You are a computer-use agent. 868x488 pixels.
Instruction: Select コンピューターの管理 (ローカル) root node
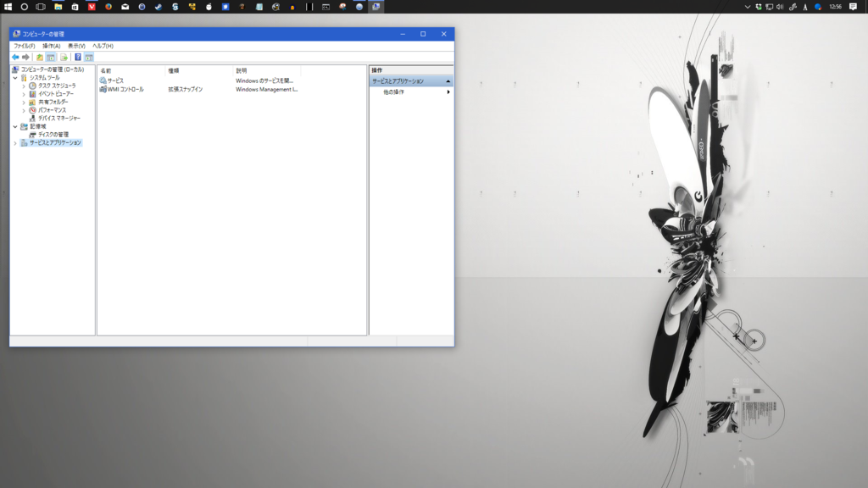(x=53, y=69)
